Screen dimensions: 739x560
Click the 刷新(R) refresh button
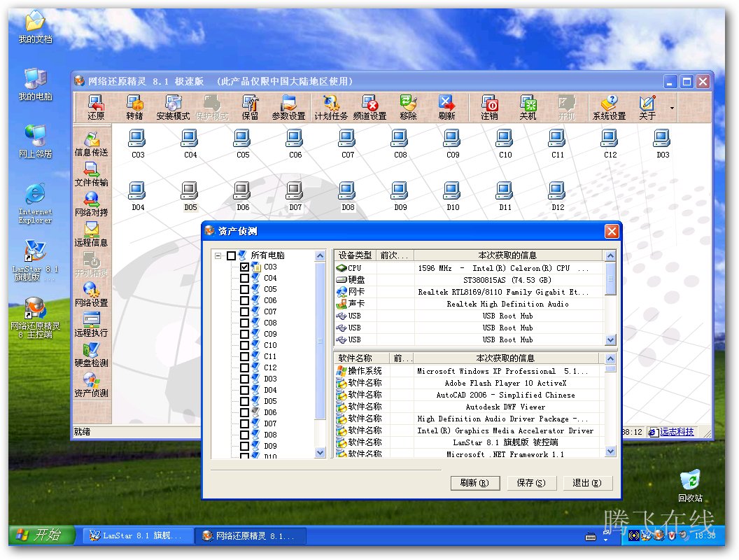(x=474, y=483)
